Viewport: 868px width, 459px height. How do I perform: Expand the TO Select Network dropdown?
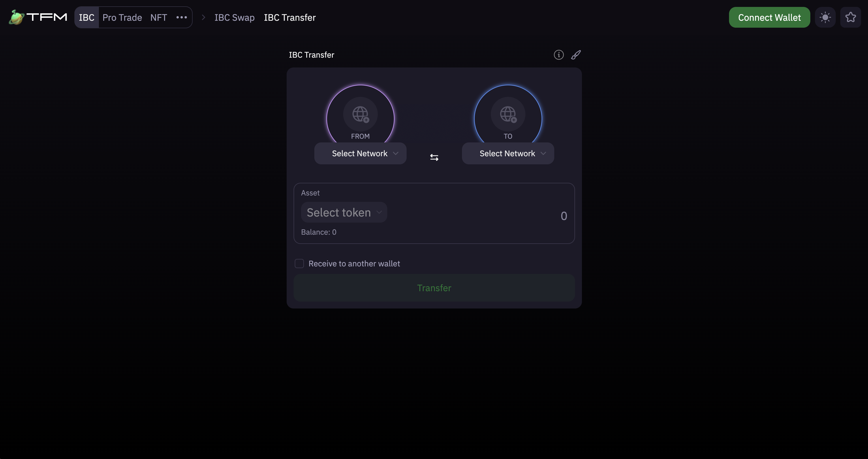click(508, 154)
